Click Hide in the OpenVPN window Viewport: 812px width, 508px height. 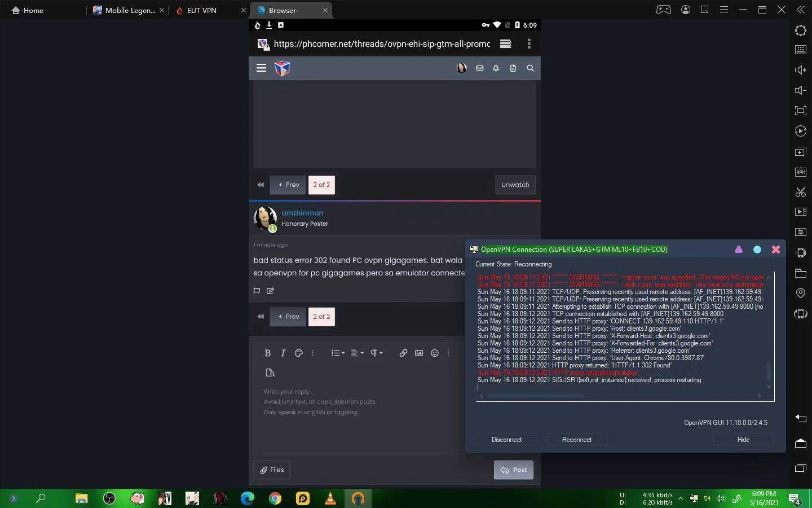point(743,440)
